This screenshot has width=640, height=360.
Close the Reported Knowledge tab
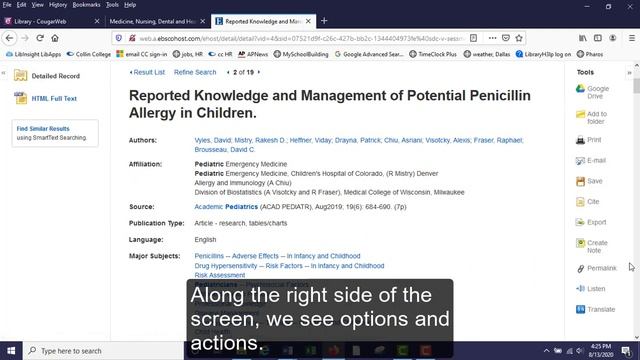(x=308, y=21)
